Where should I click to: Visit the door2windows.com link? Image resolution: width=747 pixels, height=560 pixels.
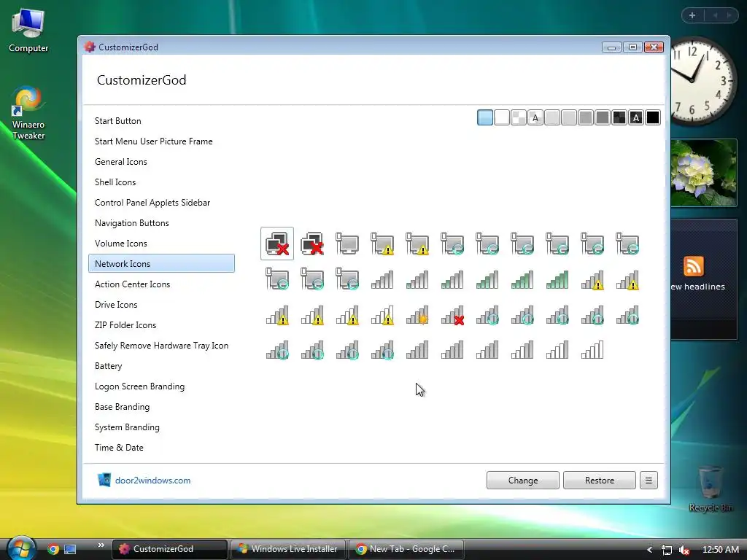click(x=152, y=481)
